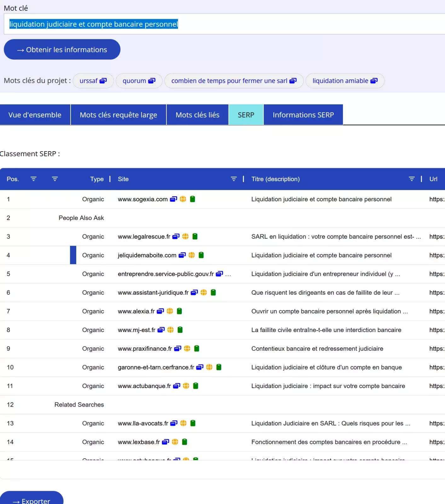
Task: Click the Url column header
Action: click(433, 179)
